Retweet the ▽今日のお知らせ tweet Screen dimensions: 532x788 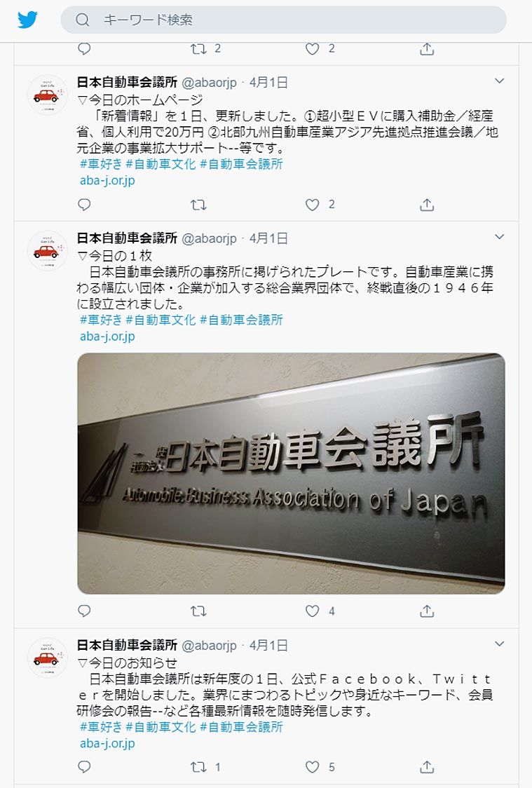(x=198, y=767)
